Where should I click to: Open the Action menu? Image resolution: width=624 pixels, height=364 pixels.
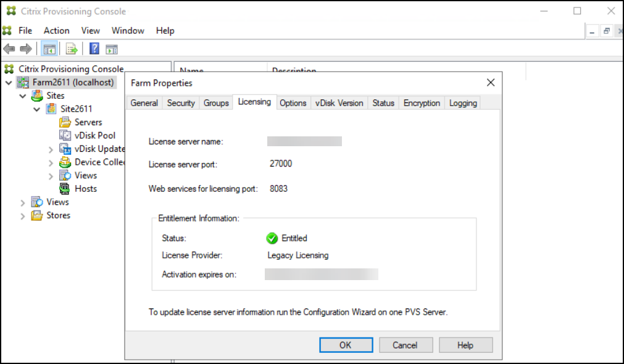click(x=56, y=30)
